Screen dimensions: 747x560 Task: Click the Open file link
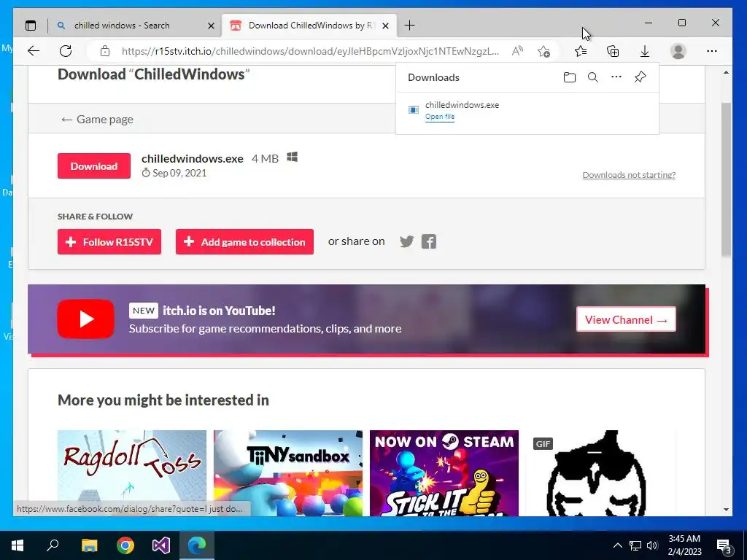pos(440,117)
